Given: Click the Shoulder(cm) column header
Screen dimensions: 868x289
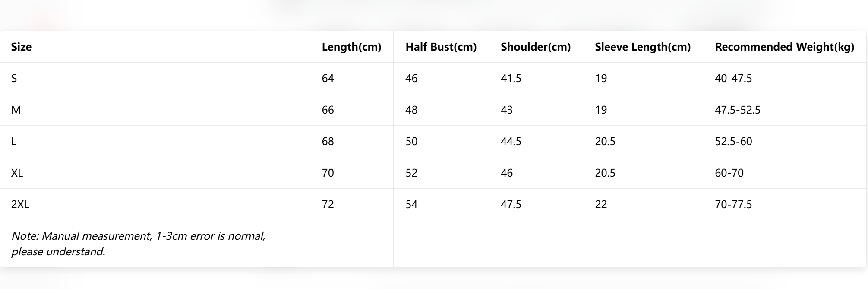Looking at the screenshot, I should pos(535,47).
